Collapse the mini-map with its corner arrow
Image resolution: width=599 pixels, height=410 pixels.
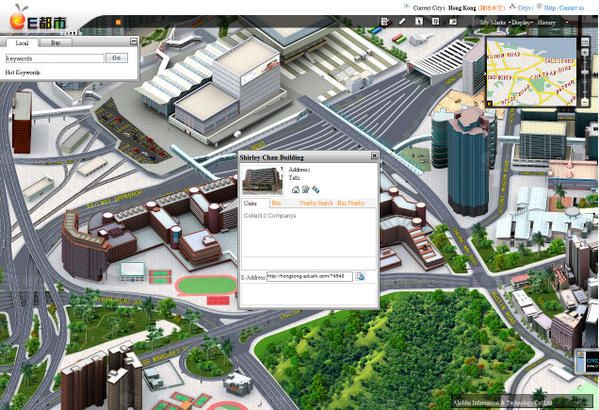click(489, 103)
